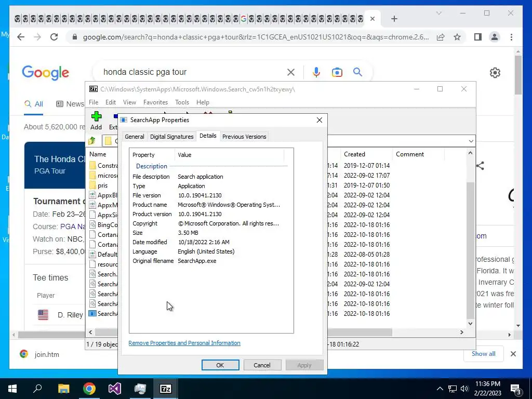Open Google quick settings gear
Viewport: 532px width, 399px height.
pyautogui.click(x=495, y=73)
